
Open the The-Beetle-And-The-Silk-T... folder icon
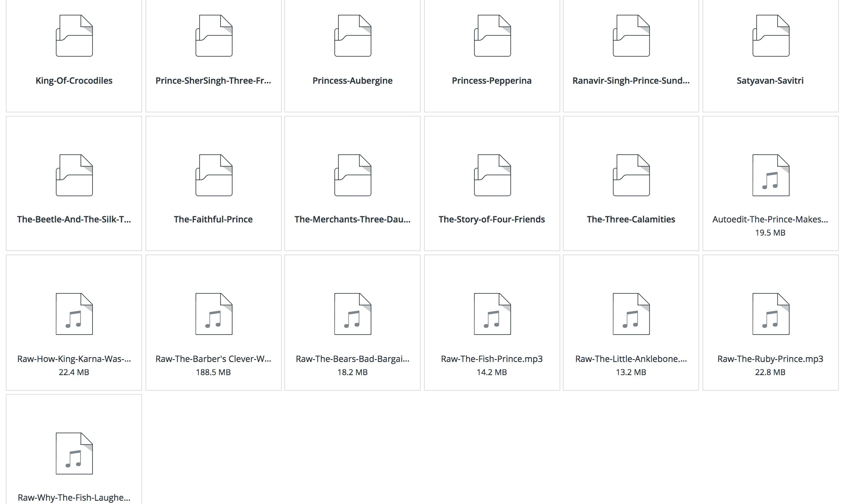[74, 175]
